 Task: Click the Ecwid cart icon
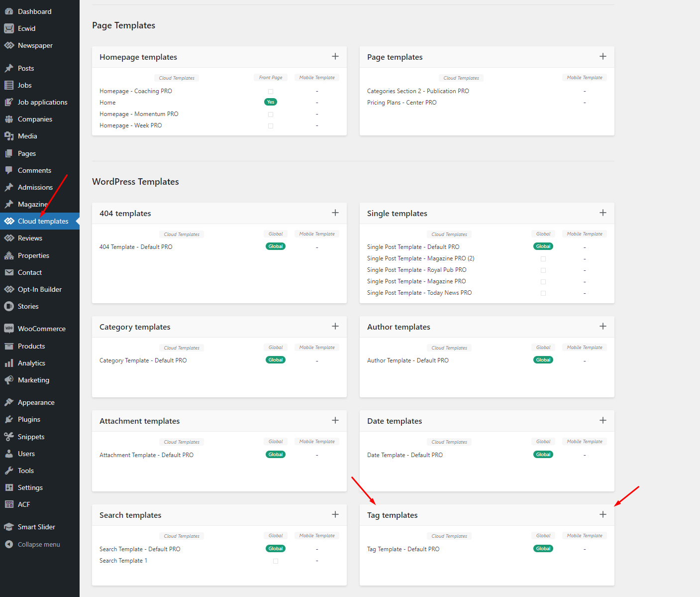tap(9, 28)
